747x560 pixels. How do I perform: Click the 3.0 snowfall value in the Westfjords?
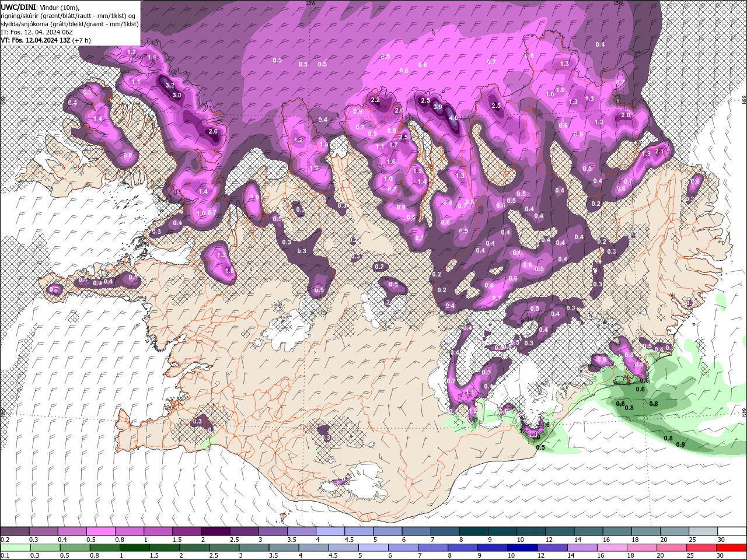[x=177, y=95]
